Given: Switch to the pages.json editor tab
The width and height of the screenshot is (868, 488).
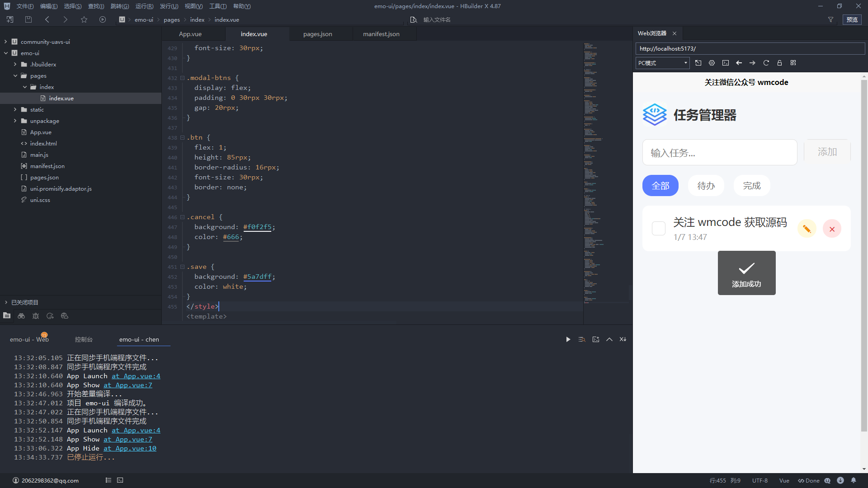Looking at the screenshot, I should click(317, 34).
